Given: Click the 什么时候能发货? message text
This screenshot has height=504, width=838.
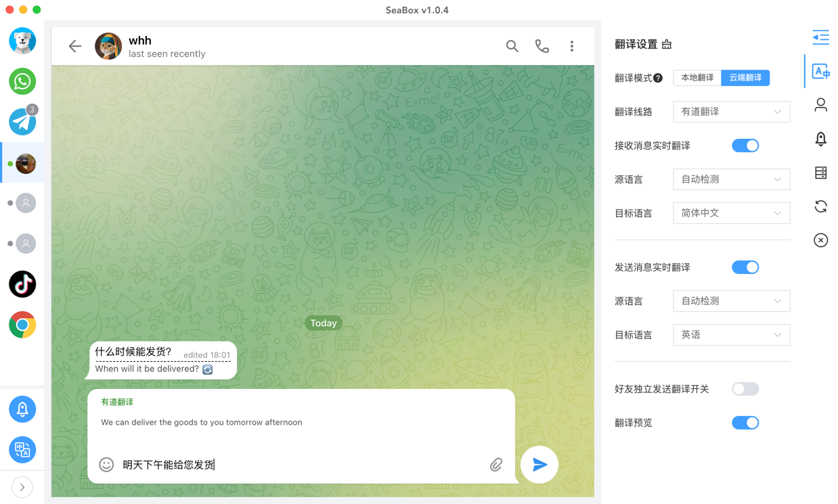Looking at the screenshot, I should [133, 352].
